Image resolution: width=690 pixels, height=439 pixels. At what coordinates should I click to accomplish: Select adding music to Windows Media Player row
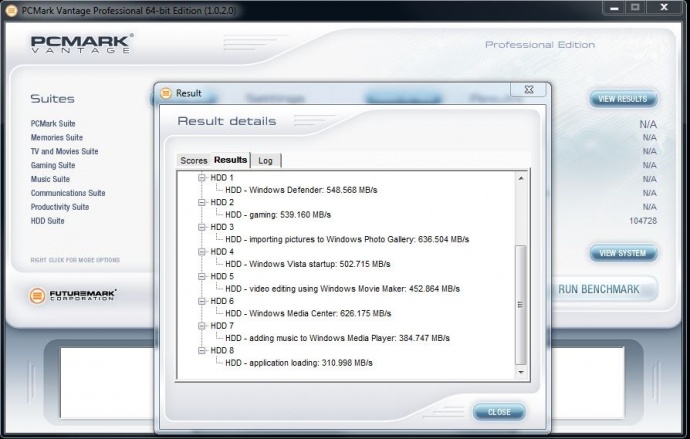pos(338,338)
